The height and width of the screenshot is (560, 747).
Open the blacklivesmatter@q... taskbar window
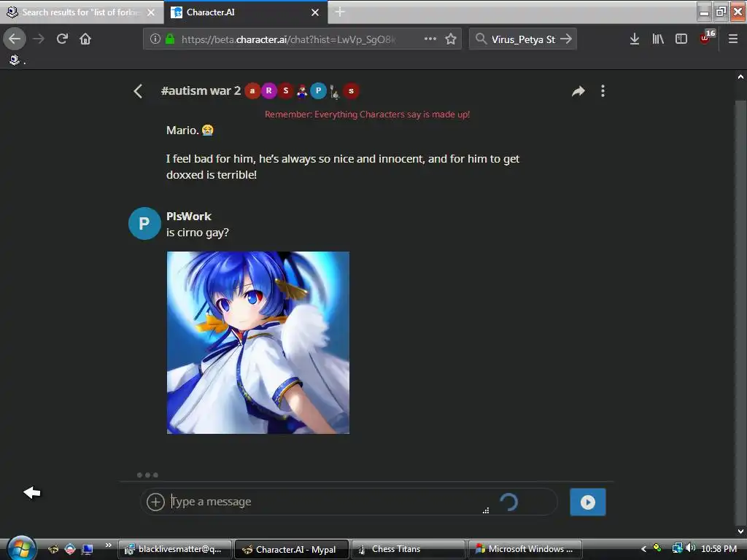pyautogui.click(x=175, y=549)
